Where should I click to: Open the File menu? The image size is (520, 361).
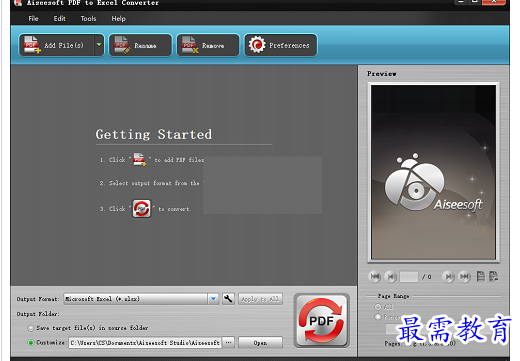click(33, 19)
